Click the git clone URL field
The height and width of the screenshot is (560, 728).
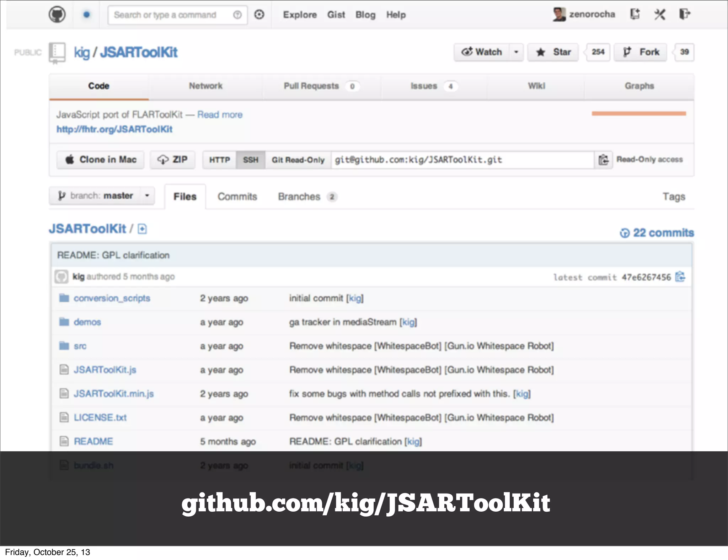(x=462, y=160)
